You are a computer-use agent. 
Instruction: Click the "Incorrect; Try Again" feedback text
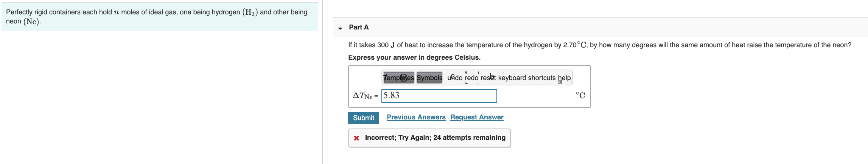[x=435, y=138]
